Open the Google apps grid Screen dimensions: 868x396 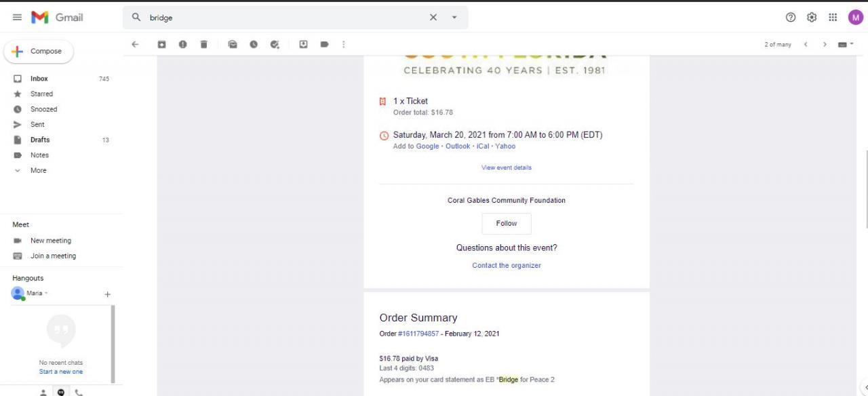tap(833, 18)
